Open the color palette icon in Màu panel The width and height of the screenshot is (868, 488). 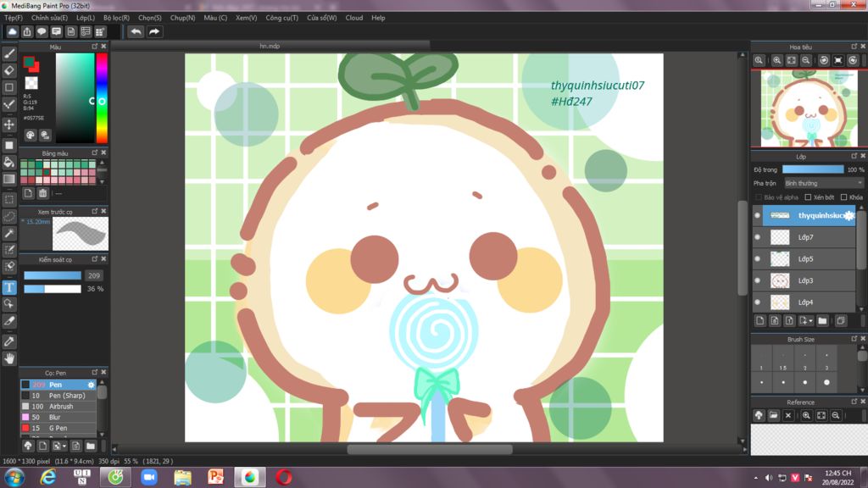pos(31,135)
